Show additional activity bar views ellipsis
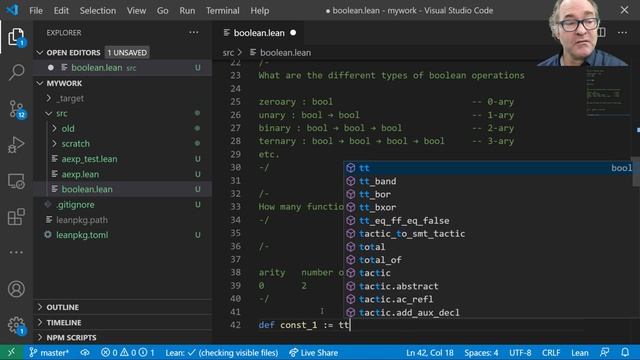The width and height of the screenshot is (640, 360). pos(16,252)
